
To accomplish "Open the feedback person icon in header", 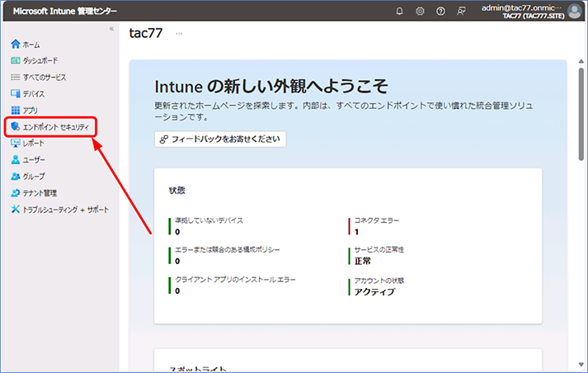I will coord(461,12).
